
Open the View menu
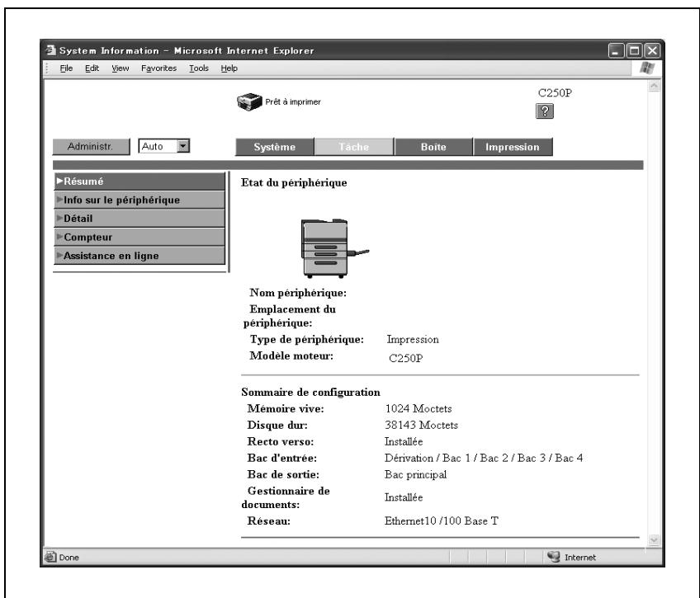tap(120, 68)
